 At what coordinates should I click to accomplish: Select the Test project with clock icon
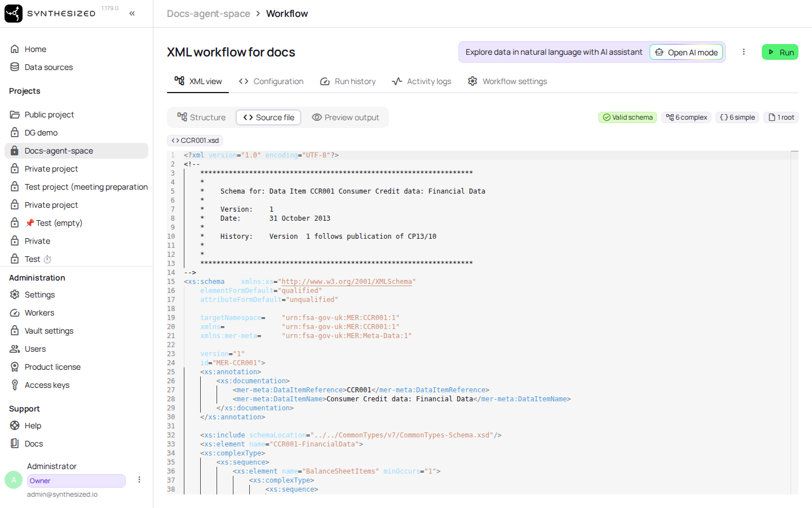pos(76,259)
